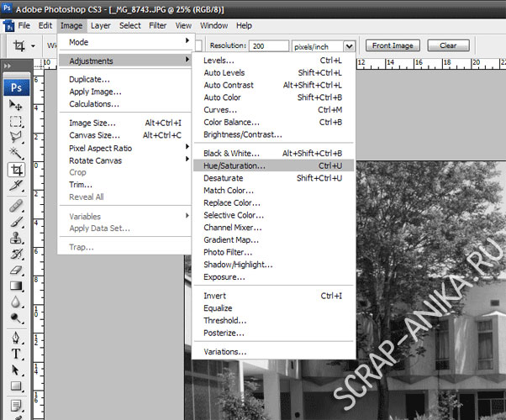Select the Gradient tool
Image resolution: width=506 pixels, height=420 pixels.
(16, 286)
